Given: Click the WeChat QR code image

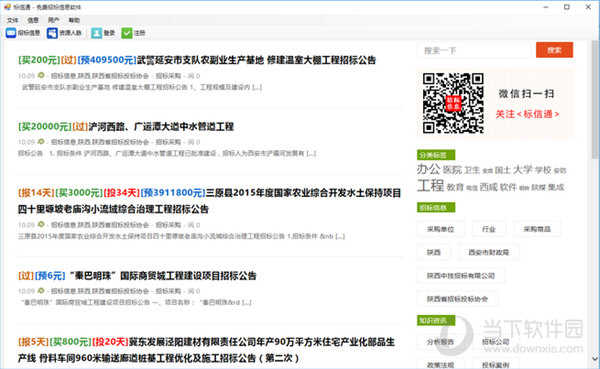Looking at the screenshot, I should click(x=453, y=103).
